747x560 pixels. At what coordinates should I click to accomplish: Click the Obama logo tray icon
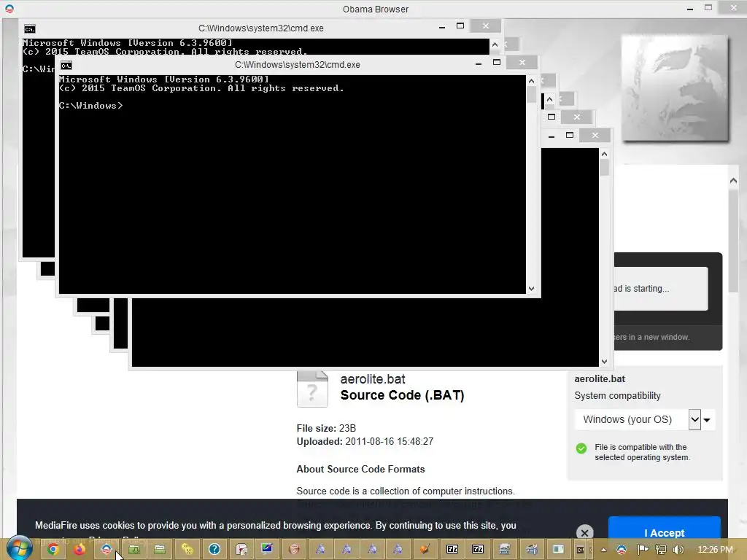click(x=622, y=550)
